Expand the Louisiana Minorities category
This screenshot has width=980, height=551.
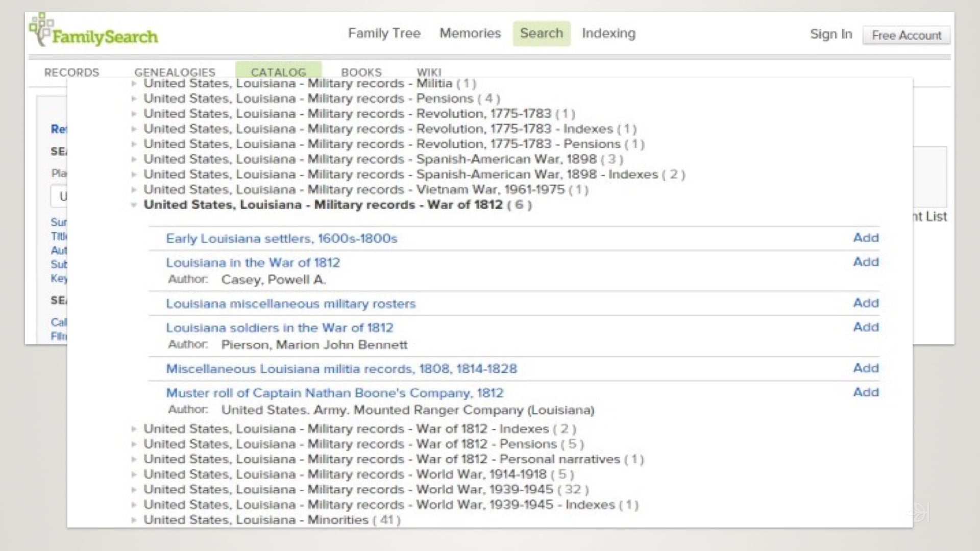point(133,519)
